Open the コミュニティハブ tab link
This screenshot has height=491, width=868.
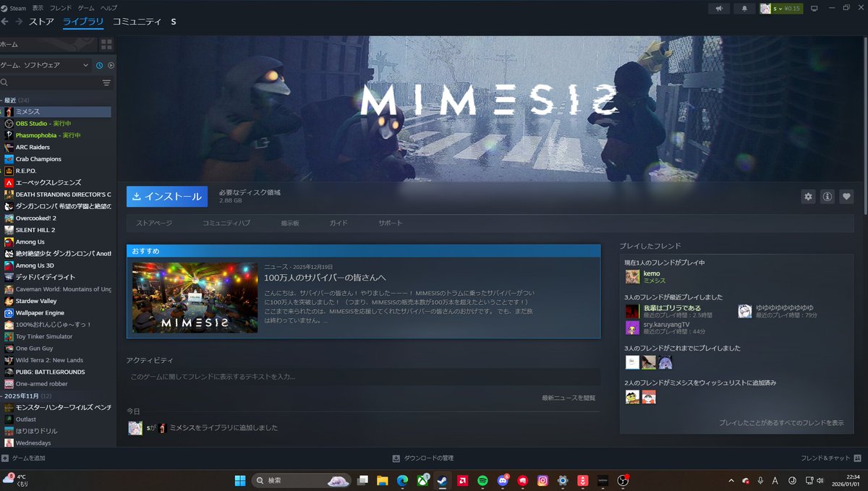point(226,223)
